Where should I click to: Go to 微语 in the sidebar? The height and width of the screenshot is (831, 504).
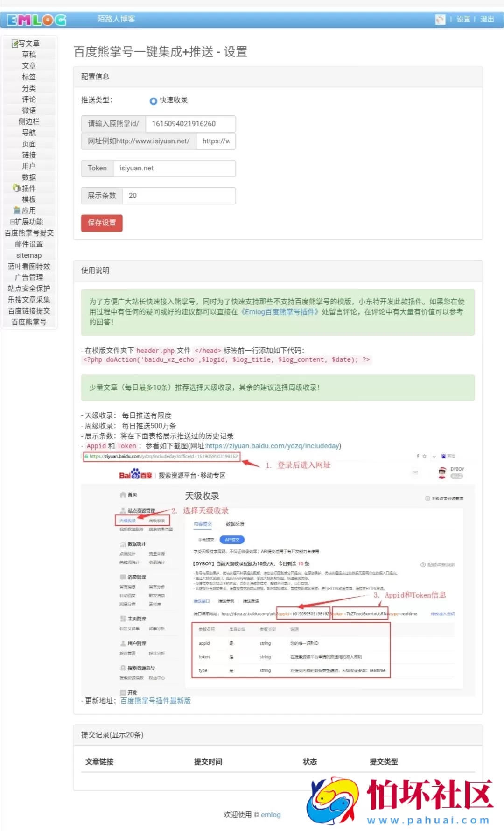[x=29, y=111]
